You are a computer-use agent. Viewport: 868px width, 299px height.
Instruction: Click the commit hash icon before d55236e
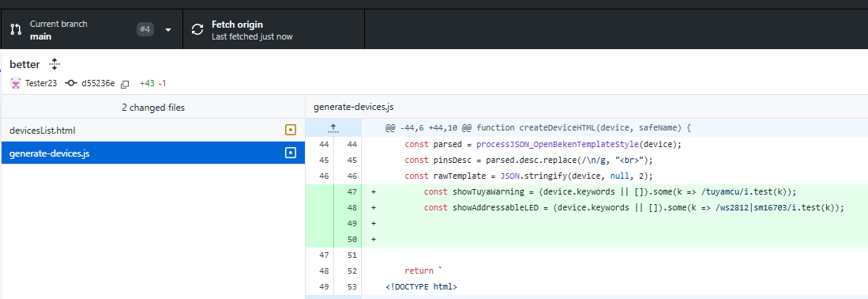tap(71, 83)
